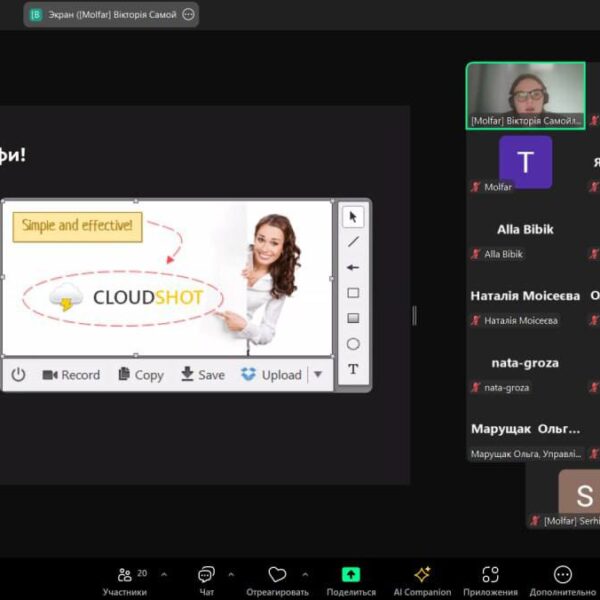
Task: Select the arrow pointer tool in CloudShot toolbar
Action: click(353, 217)
